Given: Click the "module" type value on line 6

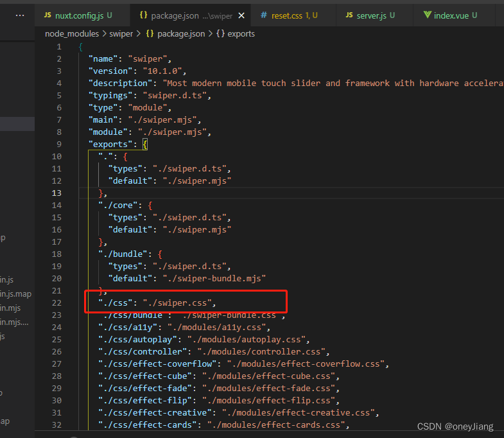Looking at the screenshot, I should coord(148,108).
